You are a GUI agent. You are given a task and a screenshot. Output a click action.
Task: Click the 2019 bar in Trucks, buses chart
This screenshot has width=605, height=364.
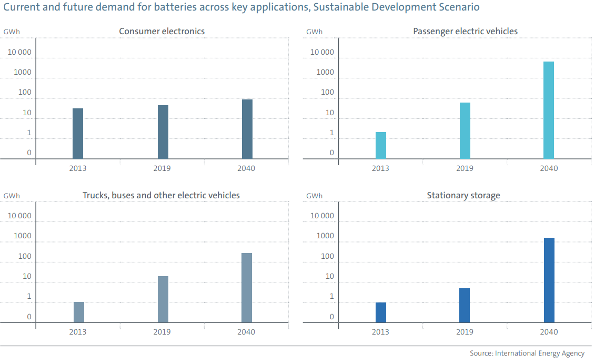[x=163, y=299]
